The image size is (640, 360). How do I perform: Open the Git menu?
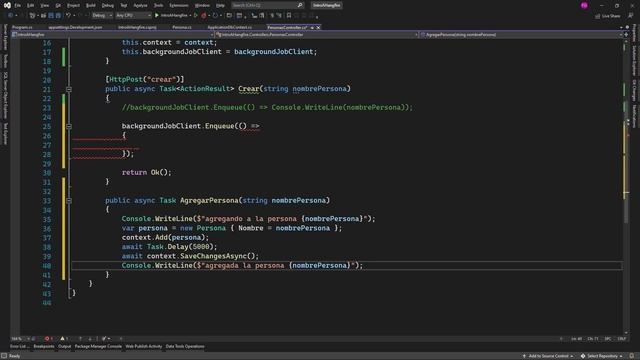coord(58,5)
